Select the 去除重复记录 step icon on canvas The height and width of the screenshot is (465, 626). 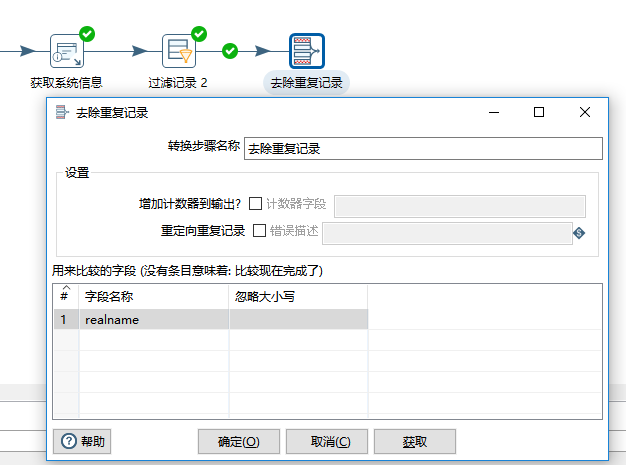[307, 51]
